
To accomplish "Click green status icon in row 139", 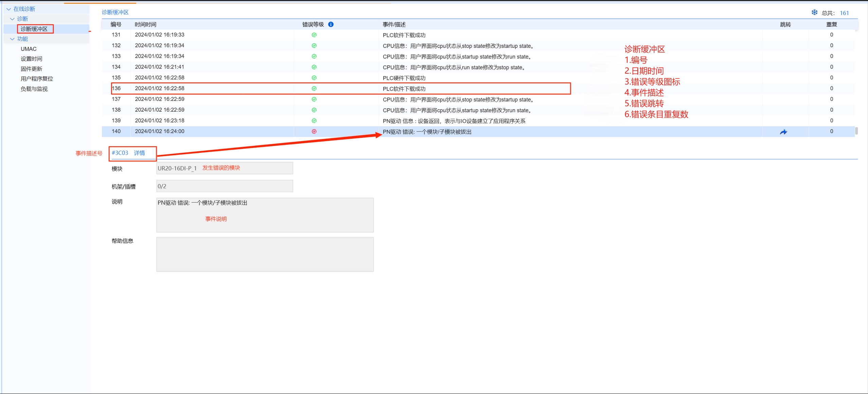I will tap(314, 121).
